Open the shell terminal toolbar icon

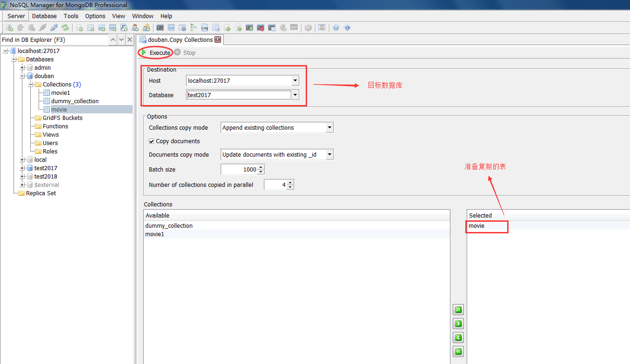160,27
